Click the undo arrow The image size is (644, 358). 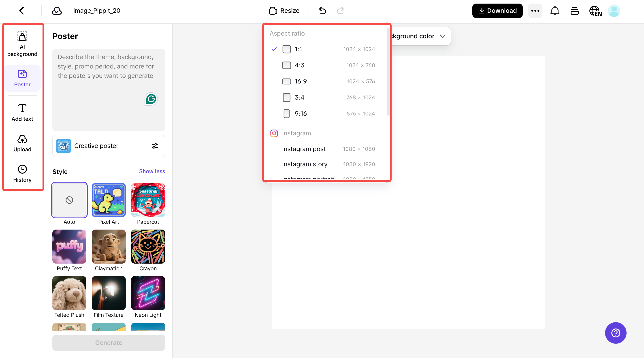322,11
